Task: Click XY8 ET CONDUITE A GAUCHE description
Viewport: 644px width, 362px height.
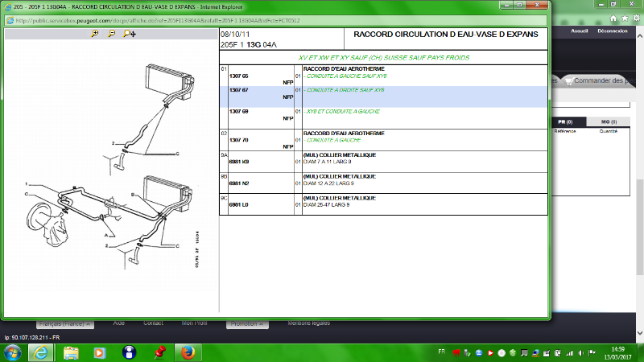Action: click(x=342, y=111)
